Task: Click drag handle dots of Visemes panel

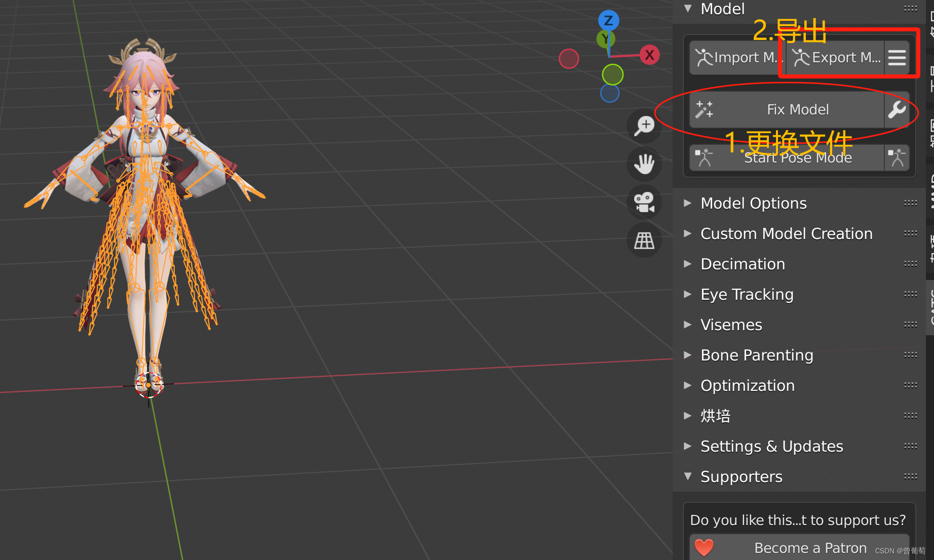Action: (911, 325)
